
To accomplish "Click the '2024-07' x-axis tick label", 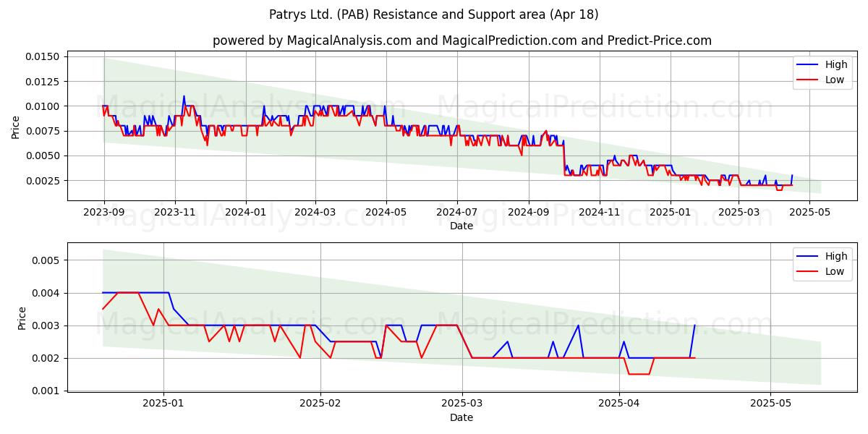I will pyautogui.click(x=456, y=212).
